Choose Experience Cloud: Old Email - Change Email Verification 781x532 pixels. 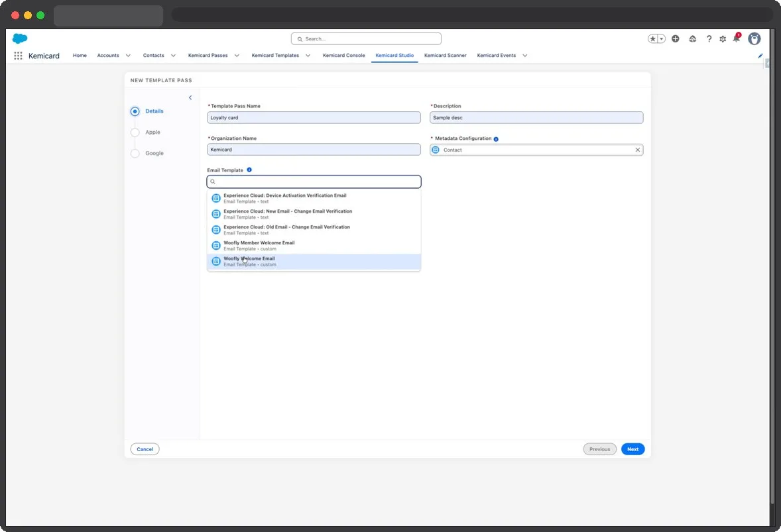[x=314, y=230]
